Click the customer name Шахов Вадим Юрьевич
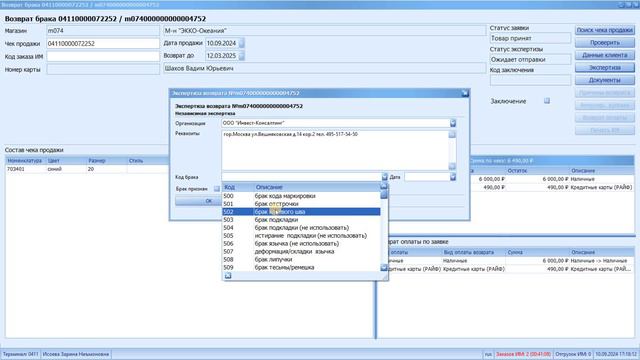Viewport: 640px width, 360px height. click(199, 69)
